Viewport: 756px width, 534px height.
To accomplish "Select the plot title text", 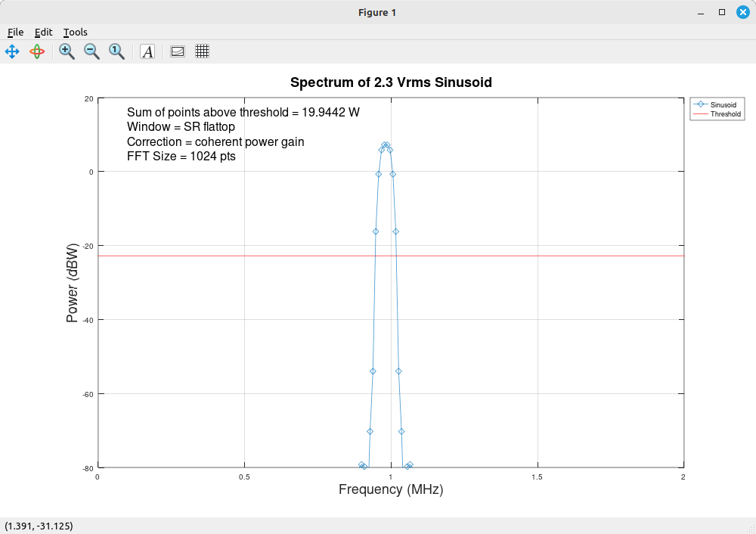I will [391, 82].
